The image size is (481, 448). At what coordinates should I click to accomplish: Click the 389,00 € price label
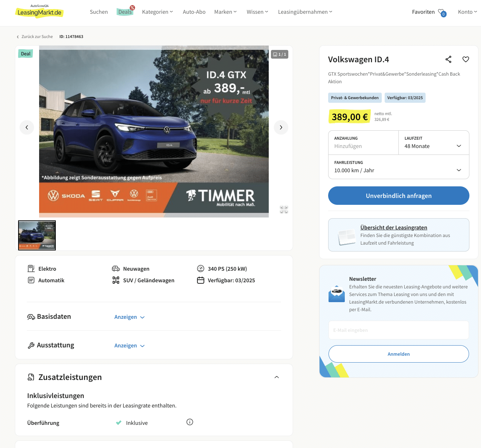tap(350, 117)
